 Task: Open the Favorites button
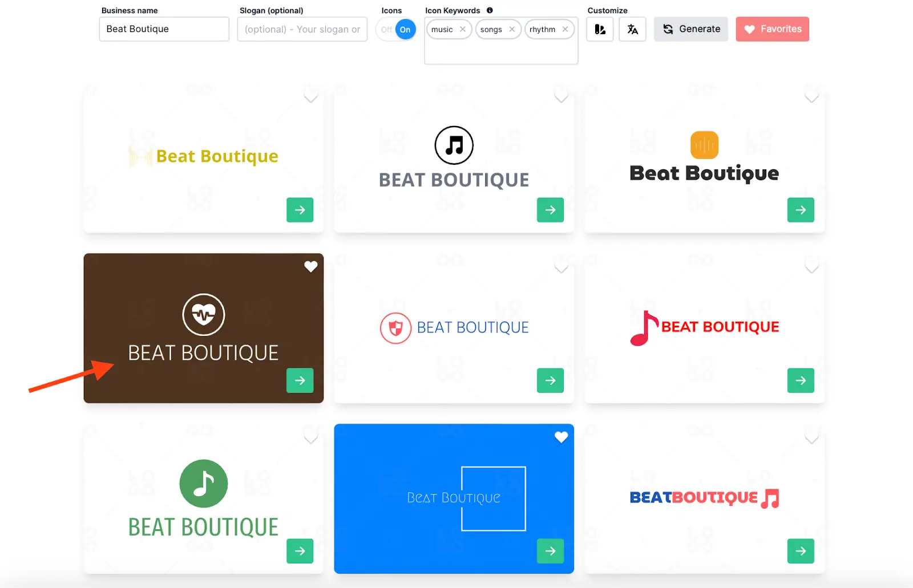click(773, 29)
